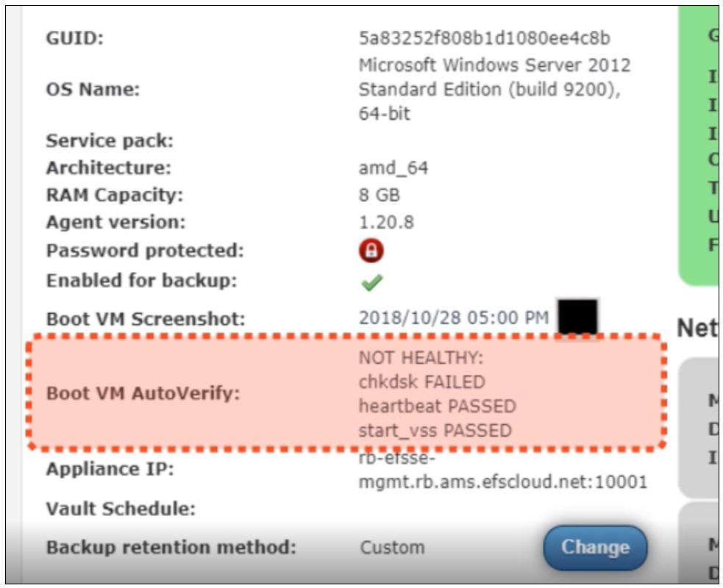
Task: Click the Agent version value 1.20.8
Action: 386,223
